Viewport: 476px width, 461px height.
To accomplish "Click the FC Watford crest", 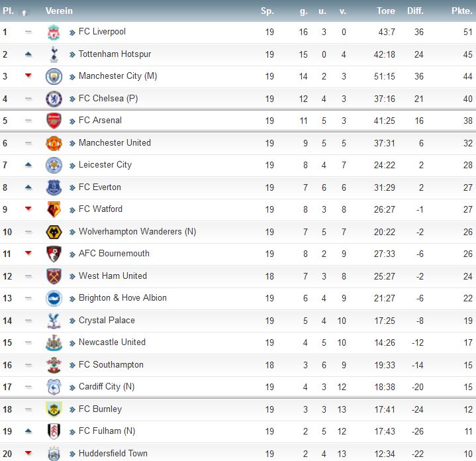I will coord(54,209).
